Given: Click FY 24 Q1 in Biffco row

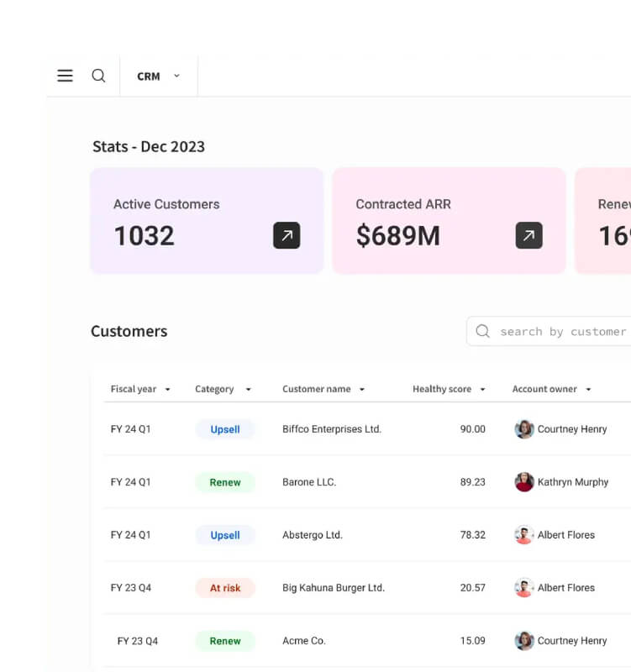Looking at the screenshot, I should [131, 429].
